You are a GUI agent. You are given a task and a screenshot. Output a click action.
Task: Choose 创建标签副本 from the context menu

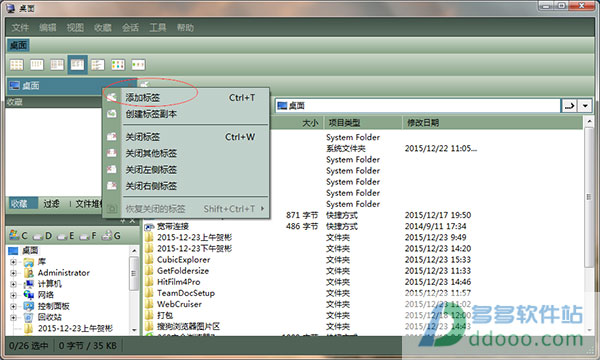click(186, 114)
